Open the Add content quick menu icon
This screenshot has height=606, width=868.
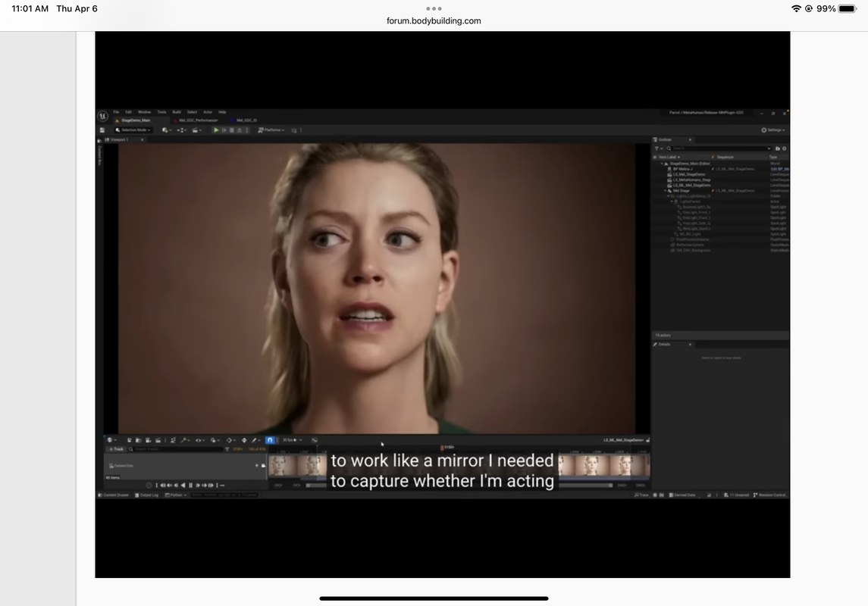click(x=166, y=130)
